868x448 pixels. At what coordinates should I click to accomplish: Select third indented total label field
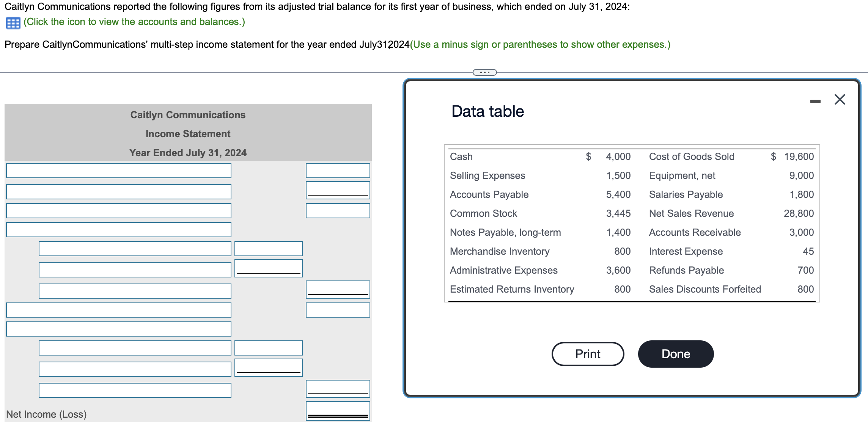[x=135, y=291]
